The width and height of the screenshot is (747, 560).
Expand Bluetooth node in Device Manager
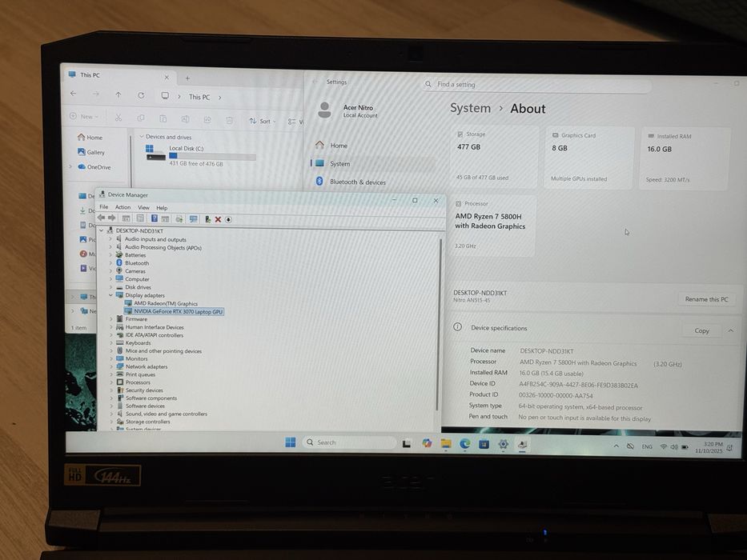(111, 263)
